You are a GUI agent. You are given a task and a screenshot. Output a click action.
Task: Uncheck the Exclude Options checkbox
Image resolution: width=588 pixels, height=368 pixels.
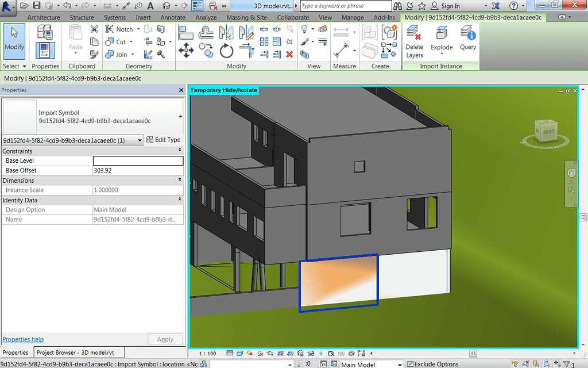coord(411,364)
